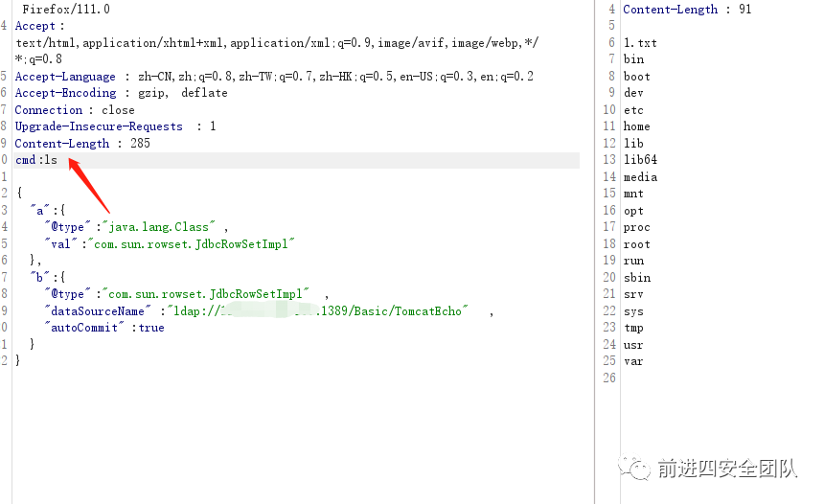Click the 'home' directory line
824x504 pixels.
tap(637, 126)
